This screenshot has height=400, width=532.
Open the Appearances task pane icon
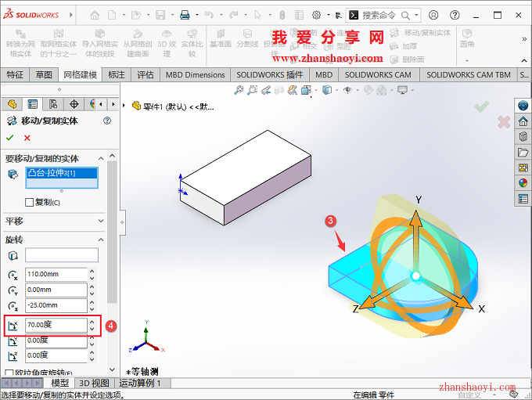click(x=523, y=182)
